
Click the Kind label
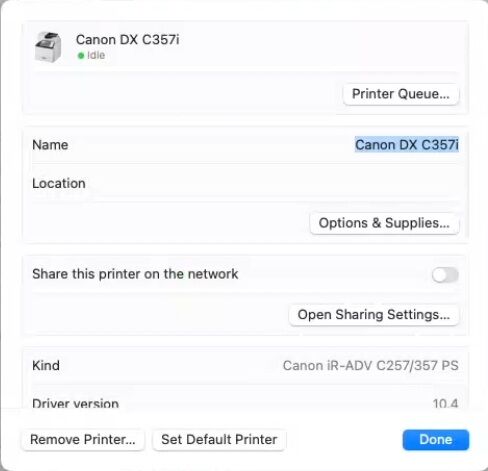(46, 365)
